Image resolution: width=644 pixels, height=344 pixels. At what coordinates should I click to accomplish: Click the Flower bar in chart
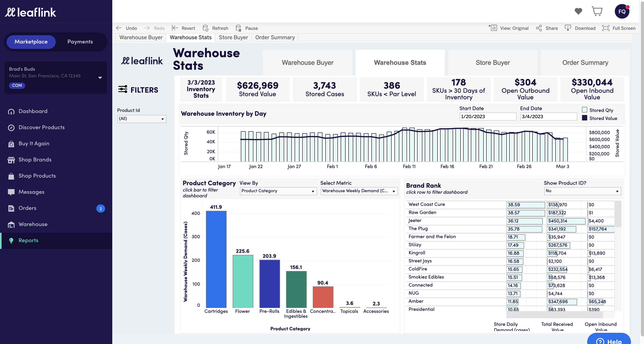243,281
